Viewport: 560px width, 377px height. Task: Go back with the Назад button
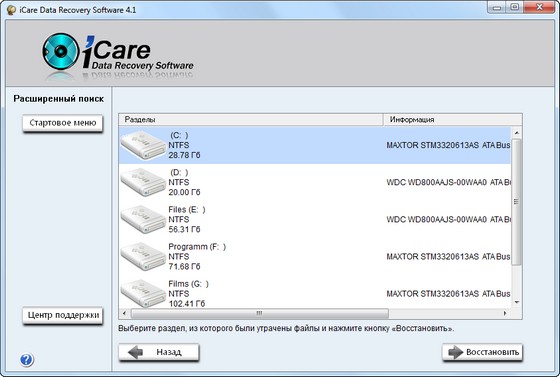pos(159,352)
